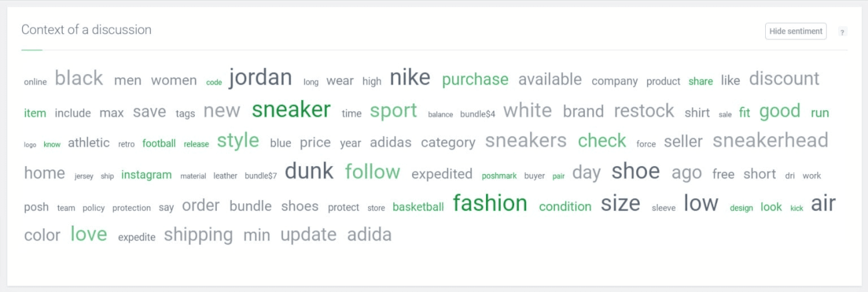Toggle the Hide sentiment button
Viewport: 868px width, 292px height.
(795, 31)
